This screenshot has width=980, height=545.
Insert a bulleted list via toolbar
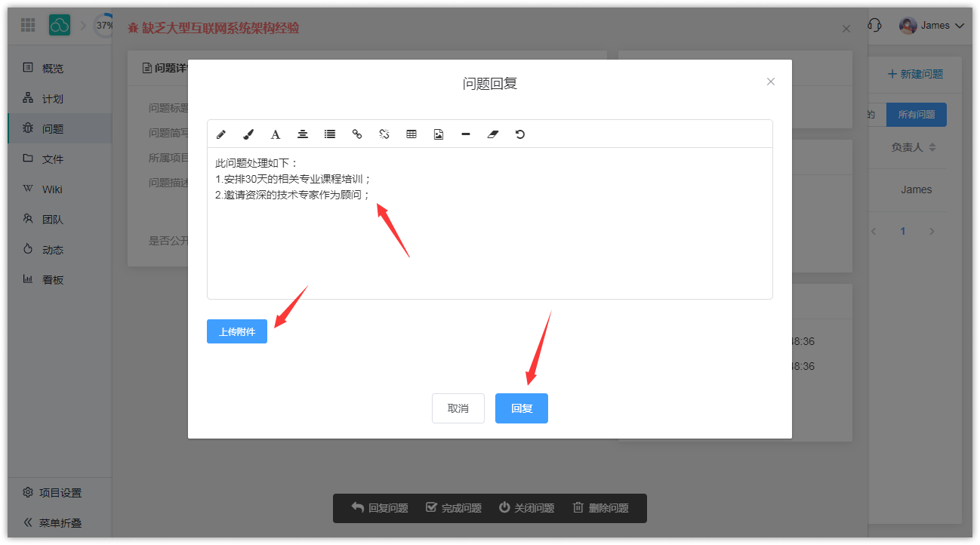pyautogui.click(x=330, y=134)
